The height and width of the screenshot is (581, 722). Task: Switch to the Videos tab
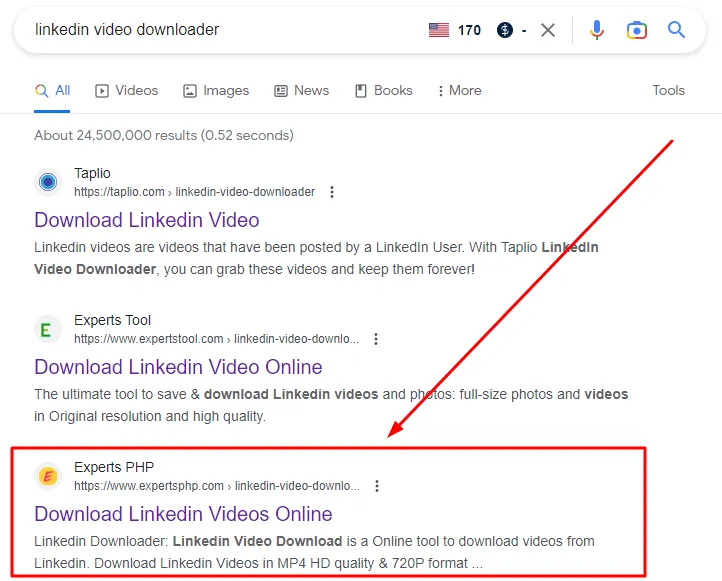pos(127,90)
